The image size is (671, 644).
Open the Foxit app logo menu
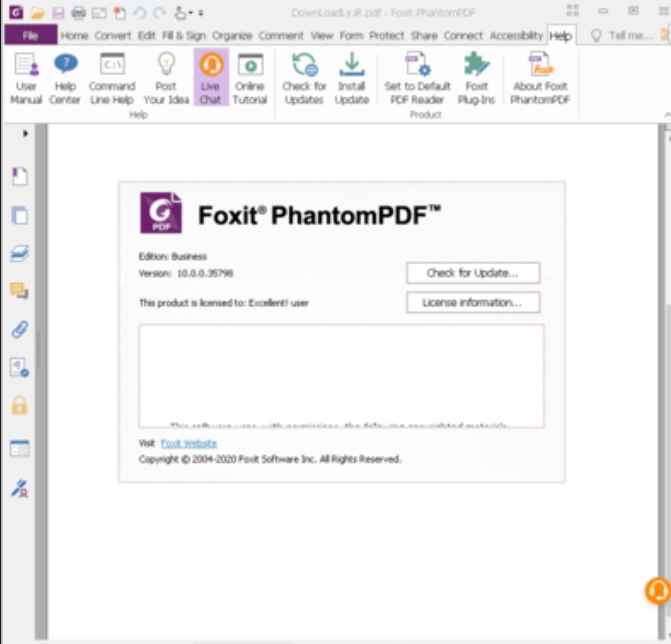click(x=16, y=12)
